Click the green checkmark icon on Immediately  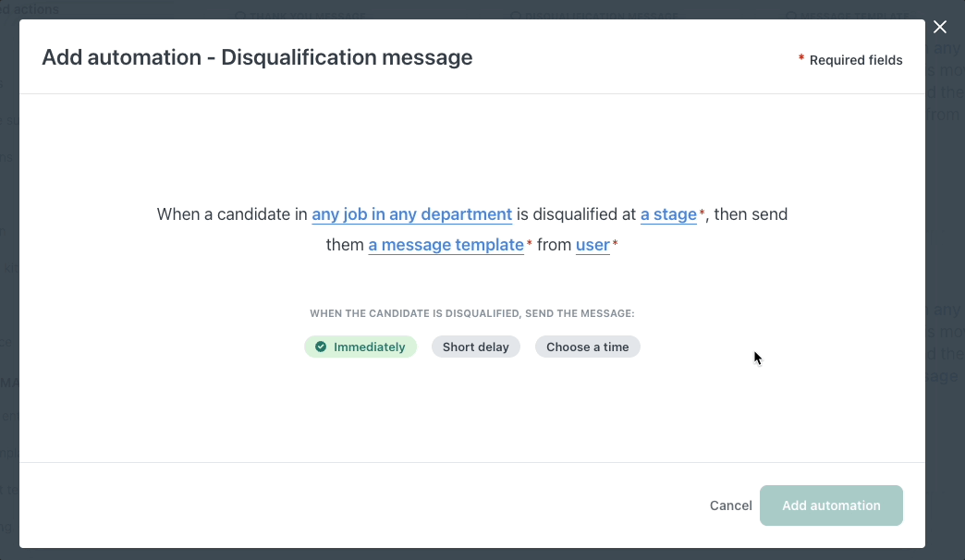tap(320, 347)
